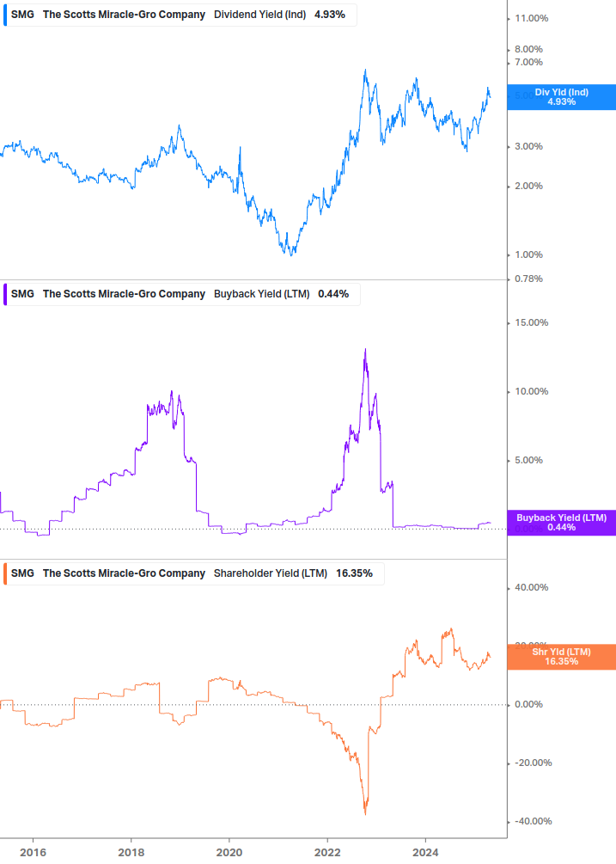Click SMG ticker in the buyback yield legend
Screen dimensions: 616x864
point(22,294)
